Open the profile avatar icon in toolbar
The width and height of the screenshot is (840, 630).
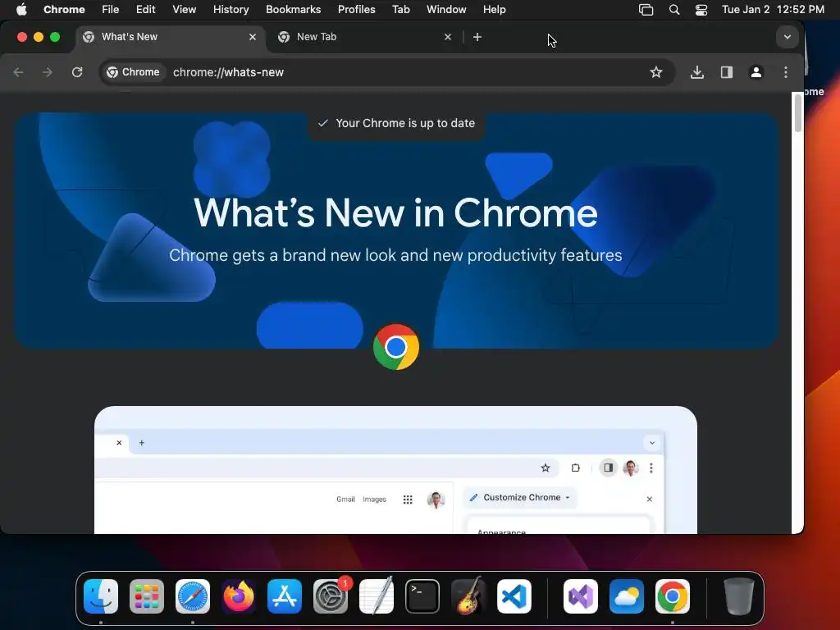click(x=756, y=72)
